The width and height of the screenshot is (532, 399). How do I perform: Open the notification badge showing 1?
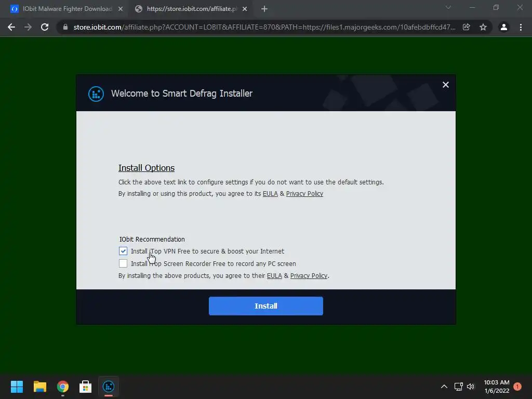517,387
